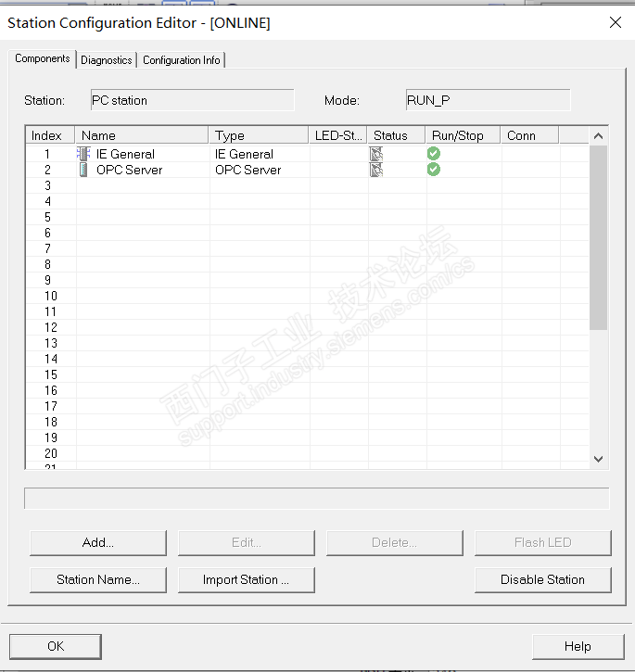This screenshot has height=672, width=635.
Task: Click the scroll up arrow of component list
Action: pyautogui.click(x=599, y=136)
